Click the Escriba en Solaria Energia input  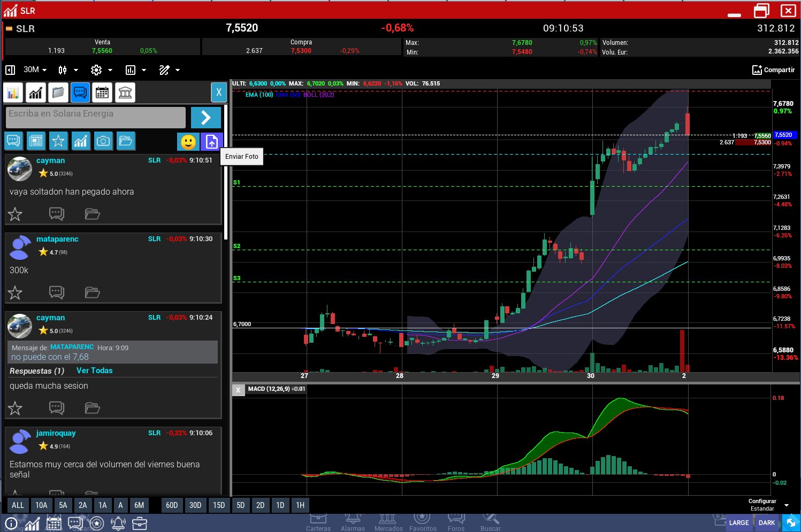point(96,117)
